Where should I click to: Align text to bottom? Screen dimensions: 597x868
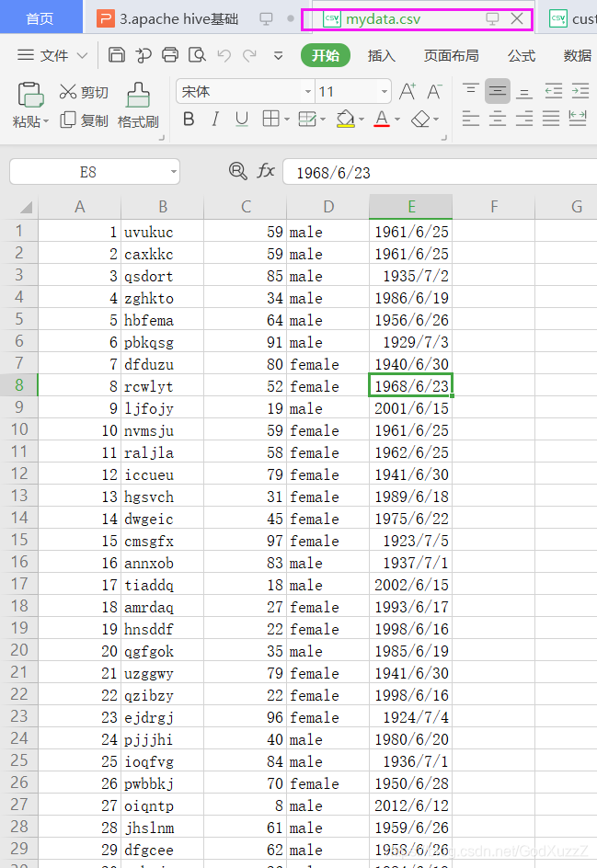click(524, 91)
